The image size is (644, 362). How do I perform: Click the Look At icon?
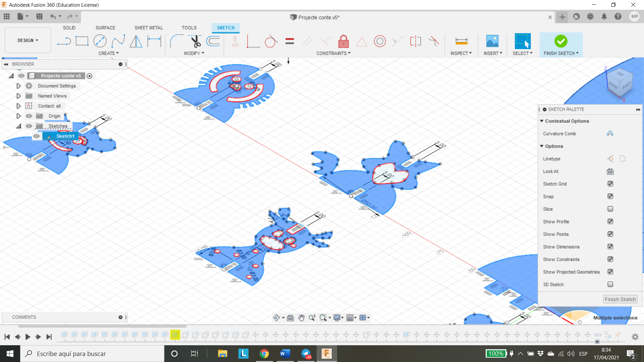pyautogui.click(x=610, y=172)
